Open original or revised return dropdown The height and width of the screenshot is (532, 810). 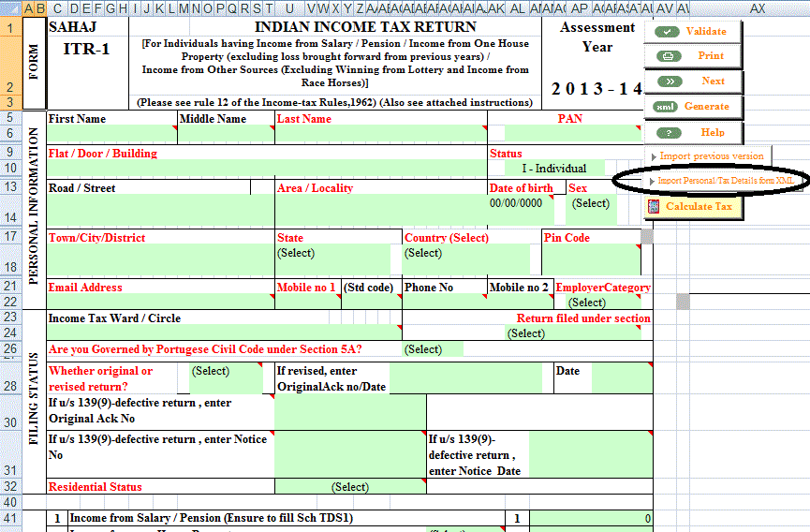pyautogui.click(x=227, y=378)
